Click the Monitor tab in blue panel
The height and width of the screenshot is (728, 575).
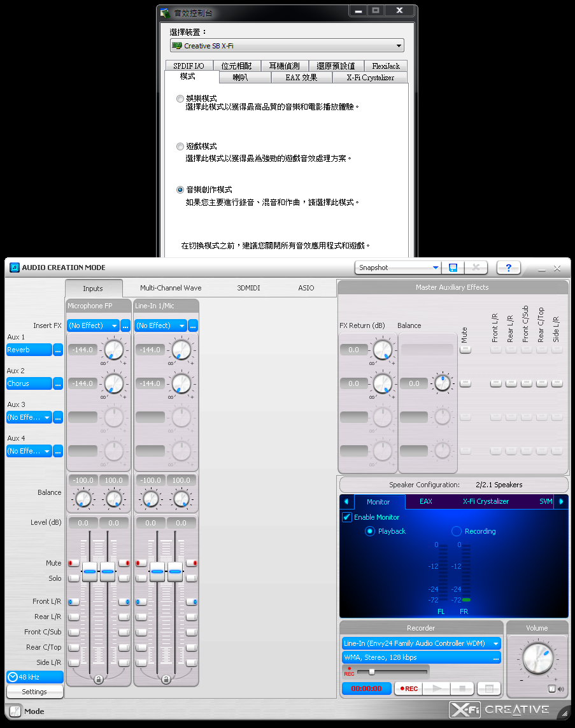379,502
